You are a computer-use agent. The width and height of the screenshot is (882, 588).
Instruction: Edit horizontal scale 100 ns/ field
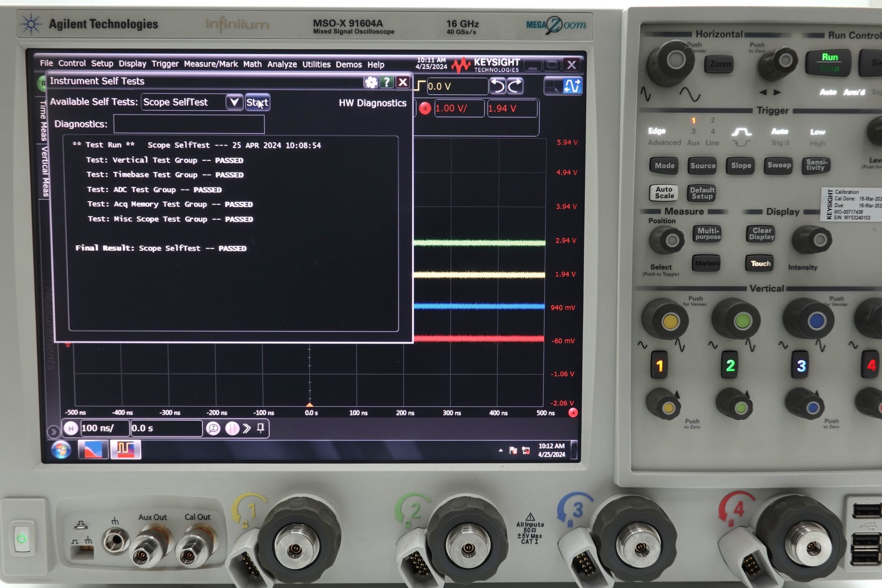pyautogui.click(x=104, y=428)
